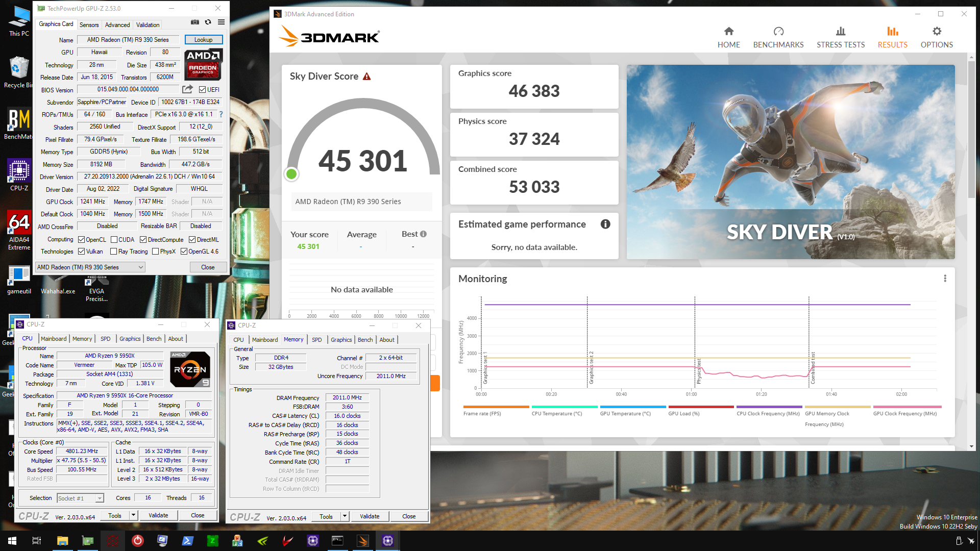Expand Tools dropdown arrow in left CPU-Z
Viewport: 980px width, 551px height.
click(133, 515)
